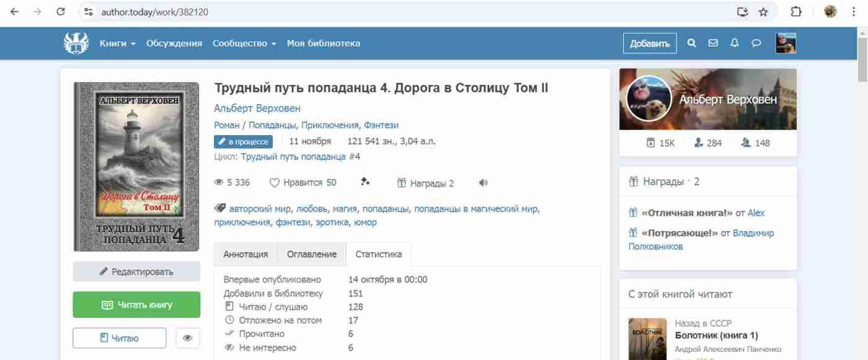Click the Болотник book cover thumbnail
Screen dimensions: 868x360
[647, 339]
